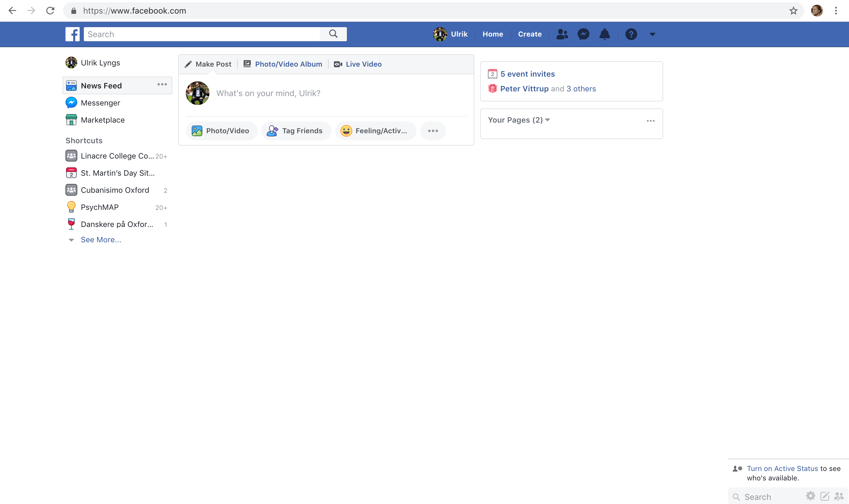Click the Feeling/Activ... button

[375, 131]
